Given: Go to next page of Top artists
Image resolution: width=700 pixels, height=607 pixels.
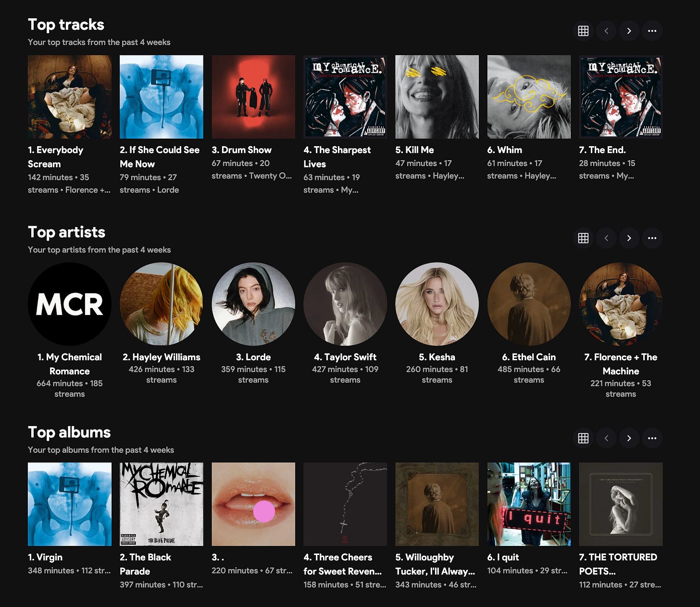Looking at the screenshot, I should tap(629, 238).
